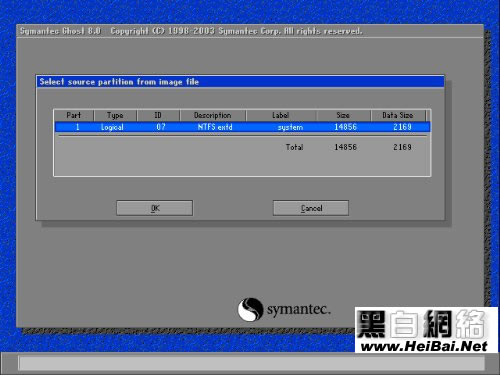
Task: Click the Description column header
Action: point(213,115)
